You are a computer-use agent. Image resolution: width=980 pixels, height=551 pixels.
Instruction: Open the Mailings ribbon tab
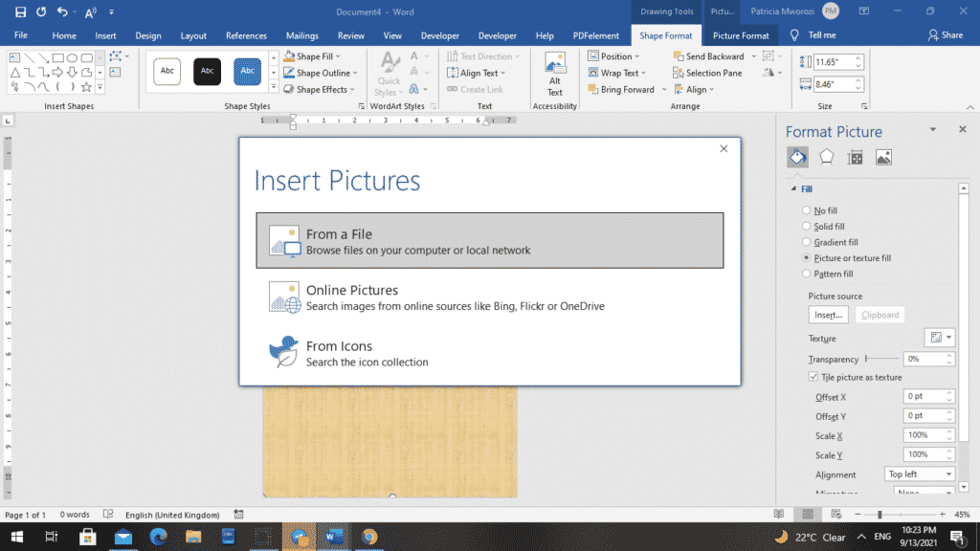301,35
